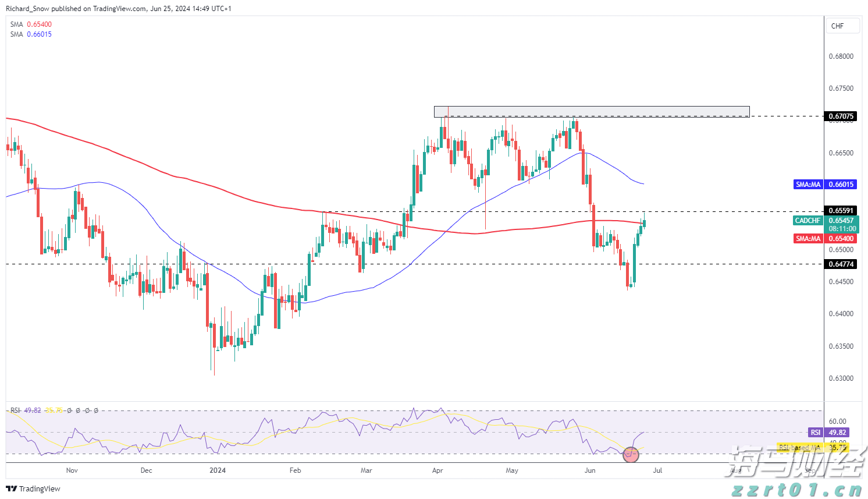This screenshot has height=499, width=868.
Task: Click the purple RSI 49.82 axis tag
Action: click(x=828, y=433)
